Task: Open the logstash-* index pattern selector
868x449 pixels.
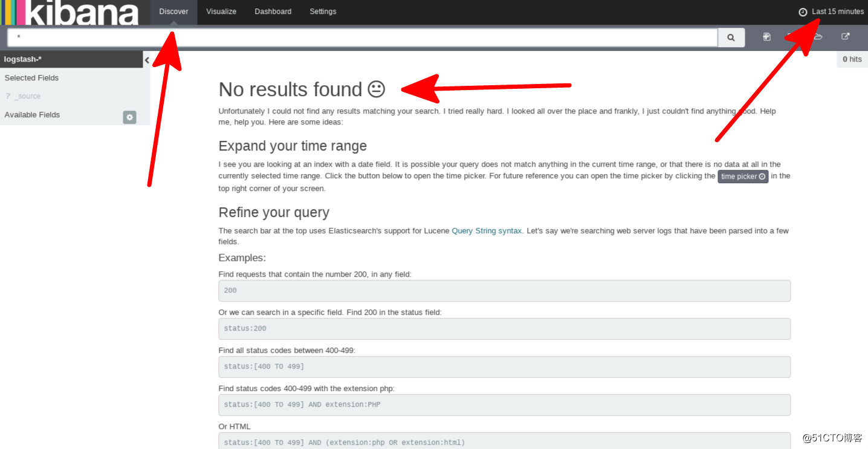Action: (x=71, y=59)
